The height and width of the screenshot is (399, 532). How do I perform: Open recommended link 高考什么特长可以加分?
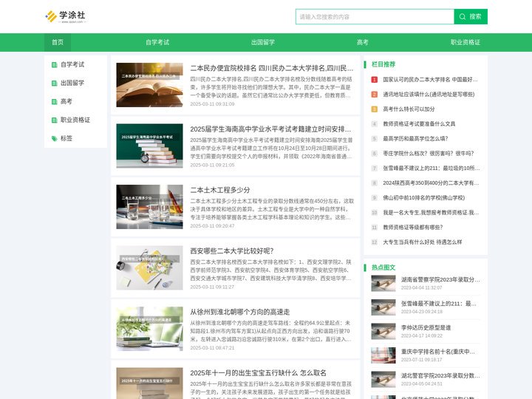(409, 109)
